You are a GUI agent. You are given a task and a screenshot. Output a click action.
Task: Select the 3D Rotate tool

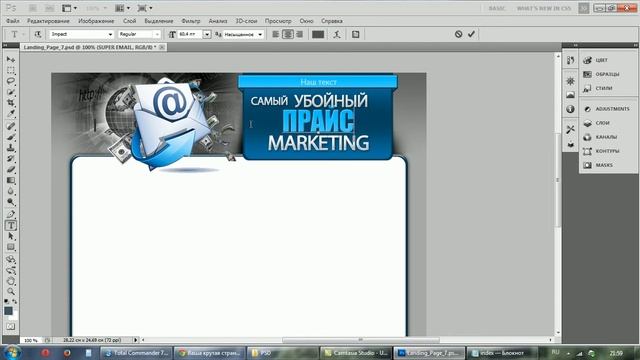point(11,260)
